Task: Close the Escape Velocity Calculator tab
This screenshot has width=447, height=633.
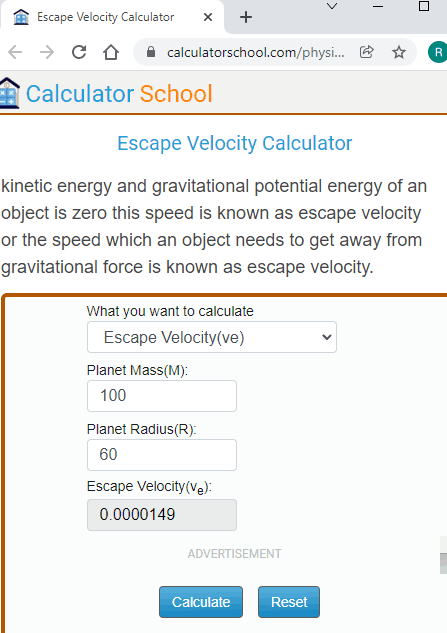Action: point(208,17)
